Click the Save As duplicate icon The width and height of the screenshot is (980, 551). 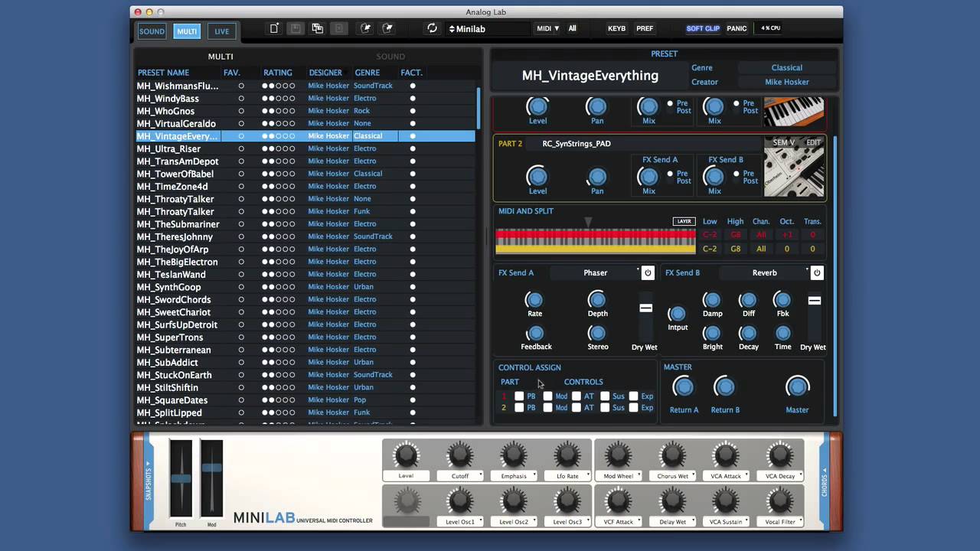coord(317,28)
